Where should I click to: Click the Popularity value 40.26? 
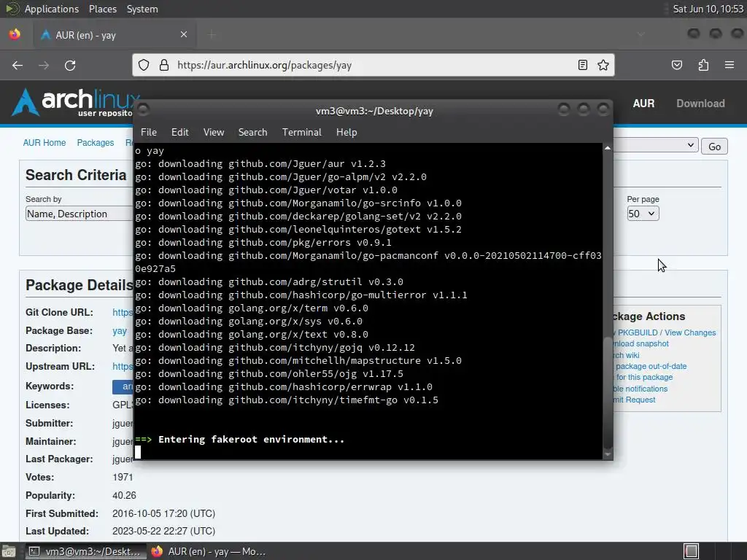pos(124,495)
